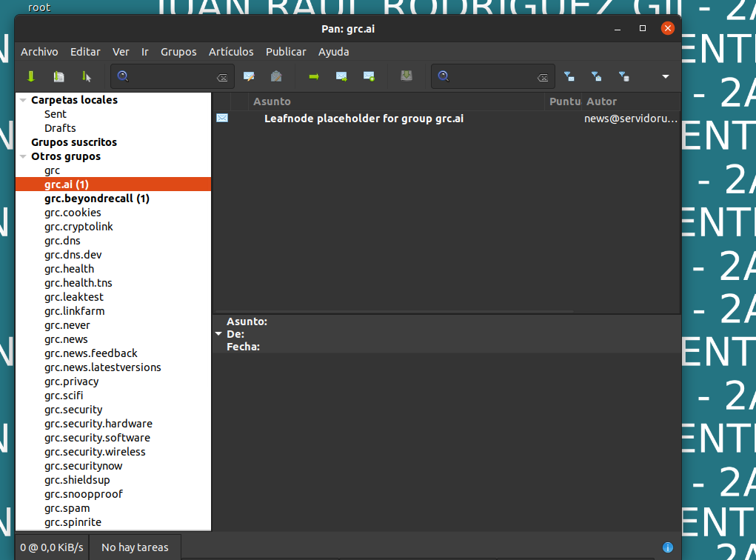The width and height of the screenshot is (756, 560).
Task: Click the blue info icon in status bar
Action: coord(668,547)
